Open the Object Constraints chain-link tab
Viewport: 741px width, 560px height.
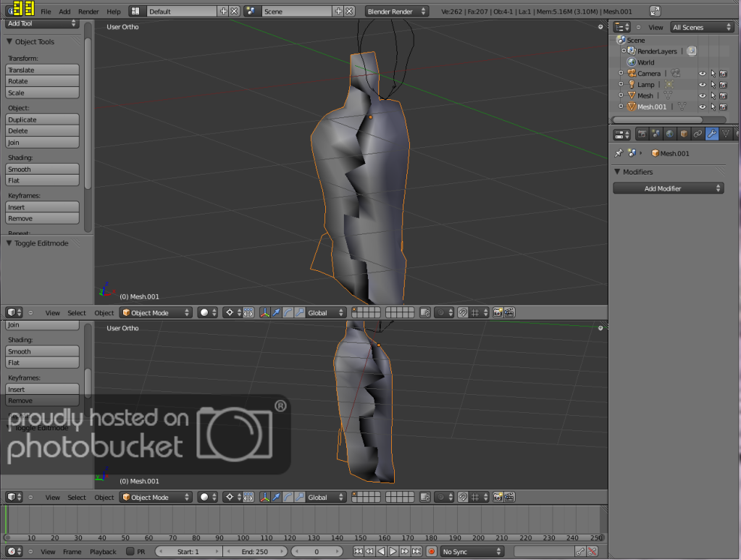pos(698,134)
